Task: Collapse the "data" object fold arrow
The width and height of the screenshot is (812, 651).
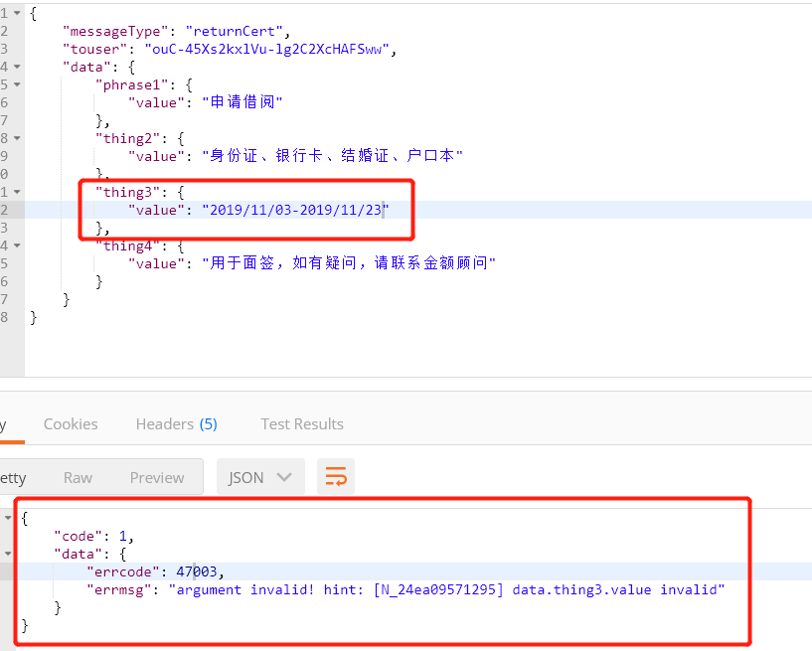Action: point(17,67)
